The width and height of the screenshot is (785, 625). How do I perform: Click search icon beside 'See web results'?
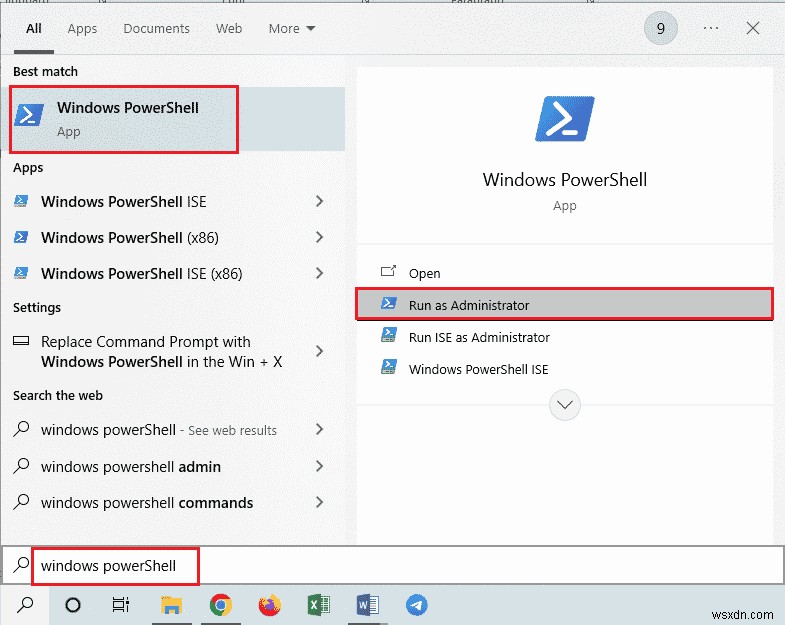[21, 429]
